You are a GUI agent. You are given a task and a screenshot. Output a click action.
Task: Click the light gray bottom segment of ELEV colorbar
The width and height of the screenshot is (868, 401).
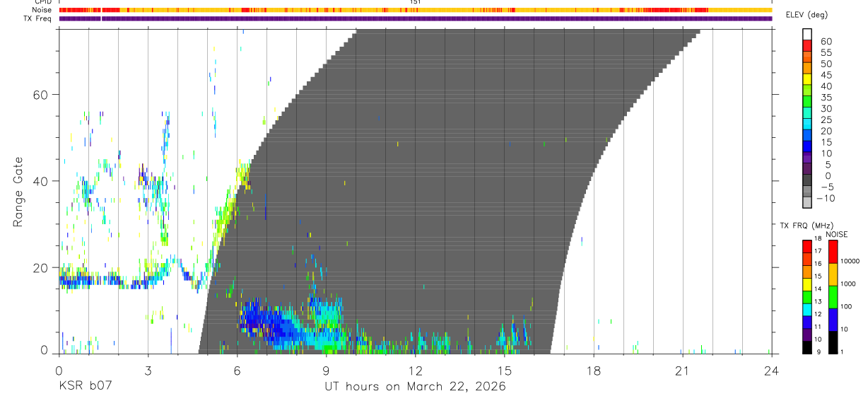tap(807, 202)
